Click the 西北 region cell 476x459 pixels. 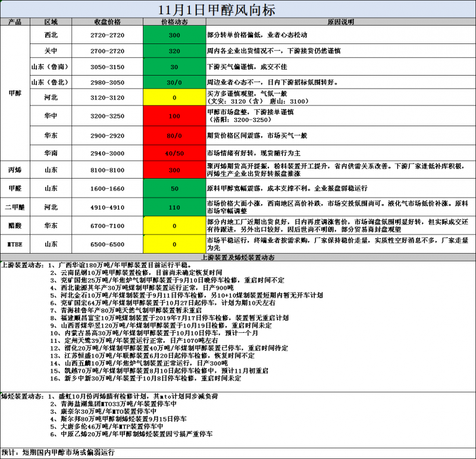pos(51,35)
